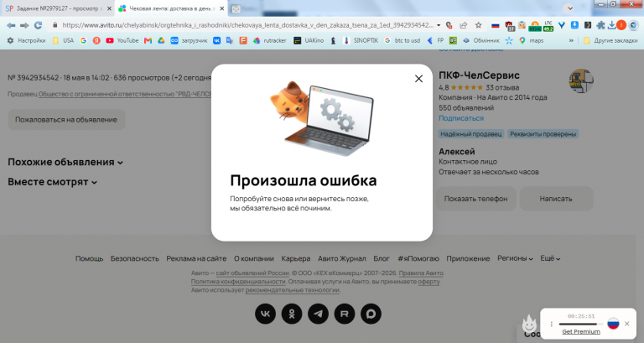This screenshot has width=644, height=343.
Task: Click Пожаловаться на объявление button
Action: 66,120
